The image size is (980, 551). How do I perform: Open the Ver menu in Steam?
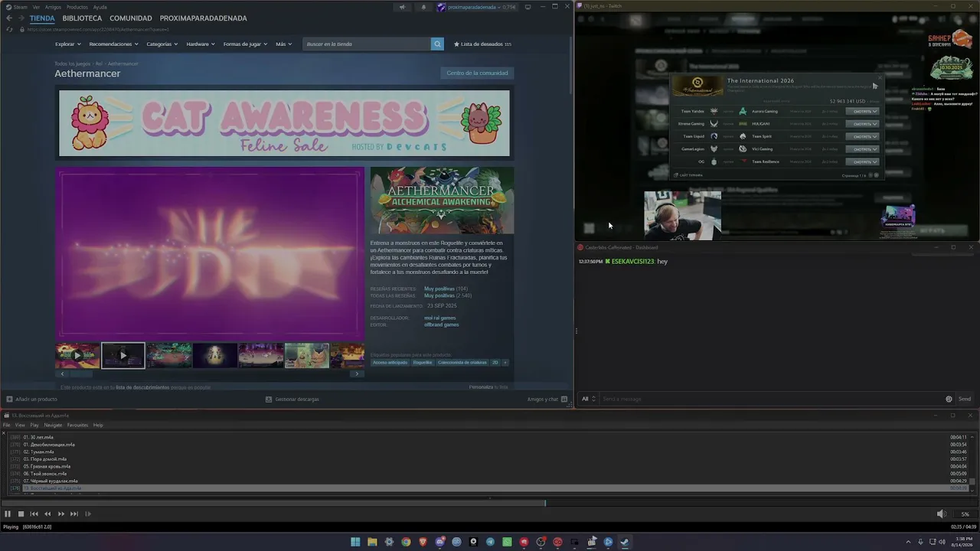click(x=36, y=7)
